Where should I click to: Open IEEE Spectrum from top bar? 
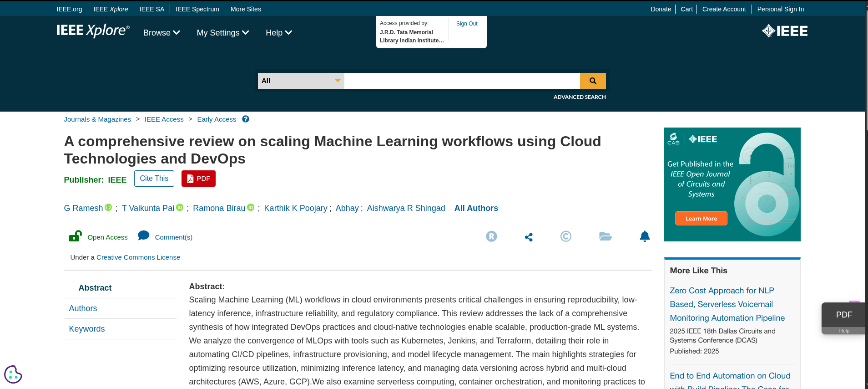(x=197, y=9)
